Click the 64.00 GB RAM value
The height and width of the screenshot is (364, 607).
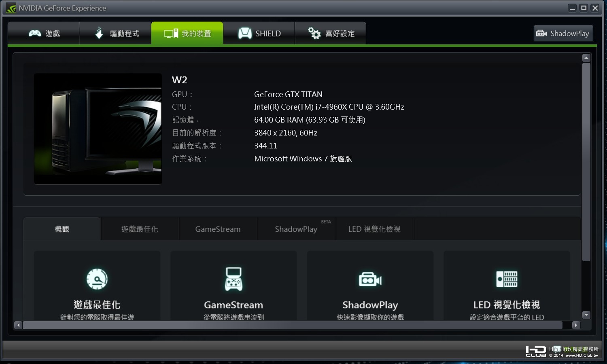pos(310,120)
